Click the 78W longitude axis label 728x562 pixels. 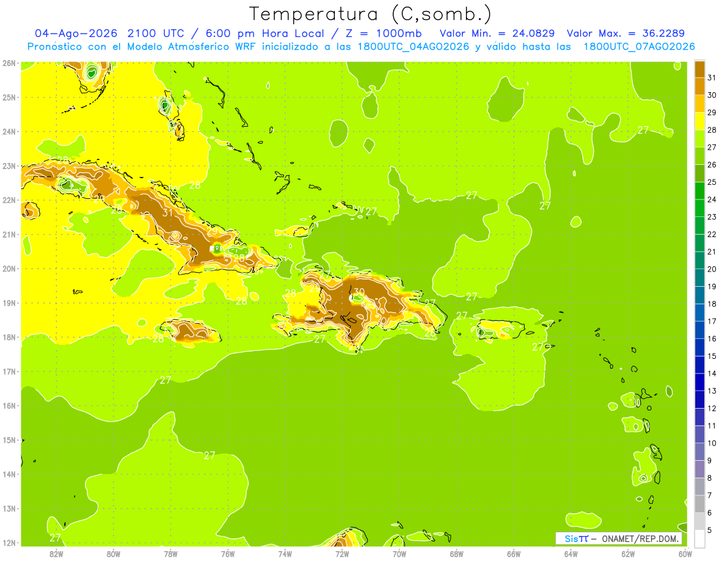click(170, 554)
